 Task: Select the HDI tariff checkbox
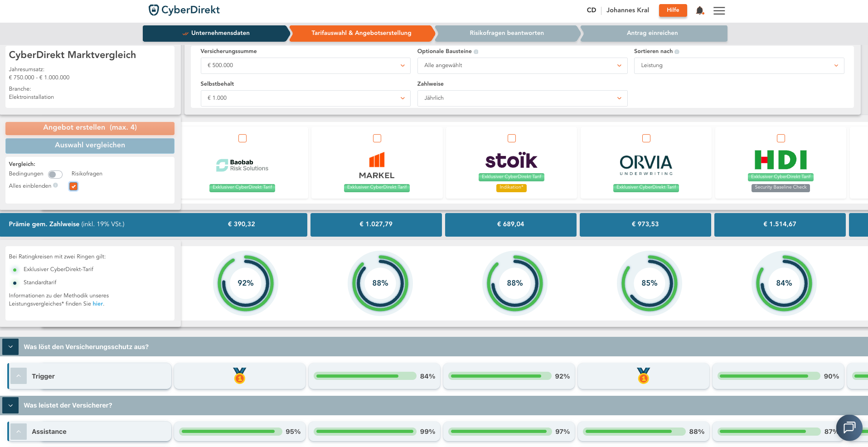781,138
